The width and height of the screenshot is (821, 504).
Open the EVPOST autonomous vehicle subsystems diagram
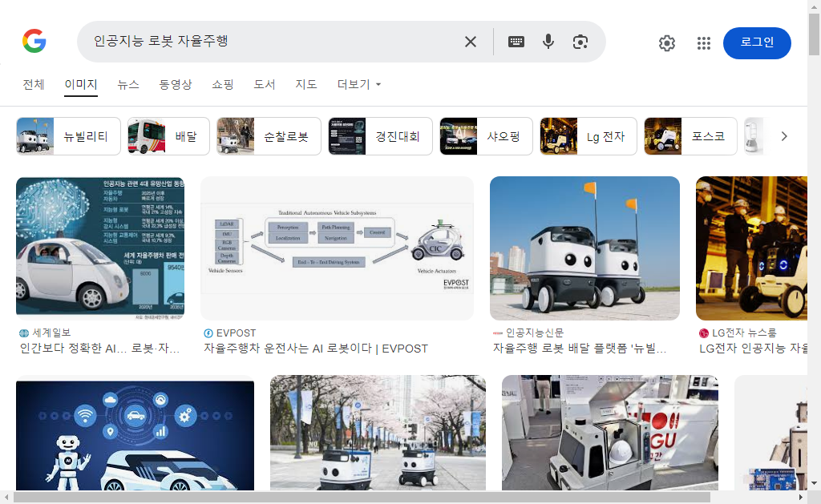pyautogui.click(x=338, y=248)
